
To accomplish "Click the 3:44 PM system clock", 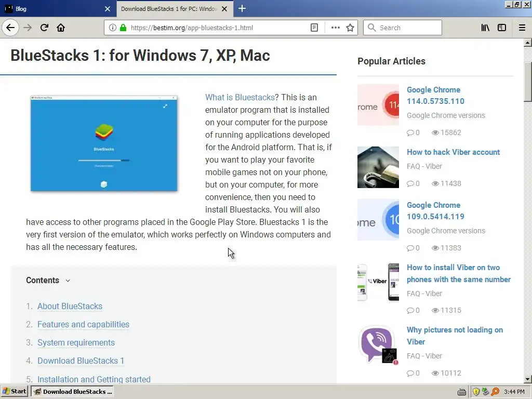I will (514, 392).
